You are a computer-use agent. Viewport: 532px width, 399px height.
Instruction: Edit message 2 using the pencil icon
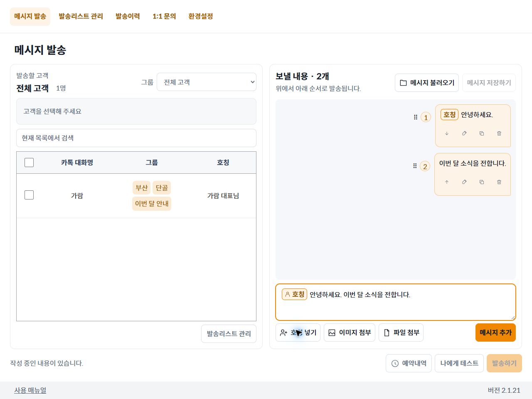coord(464,182)
